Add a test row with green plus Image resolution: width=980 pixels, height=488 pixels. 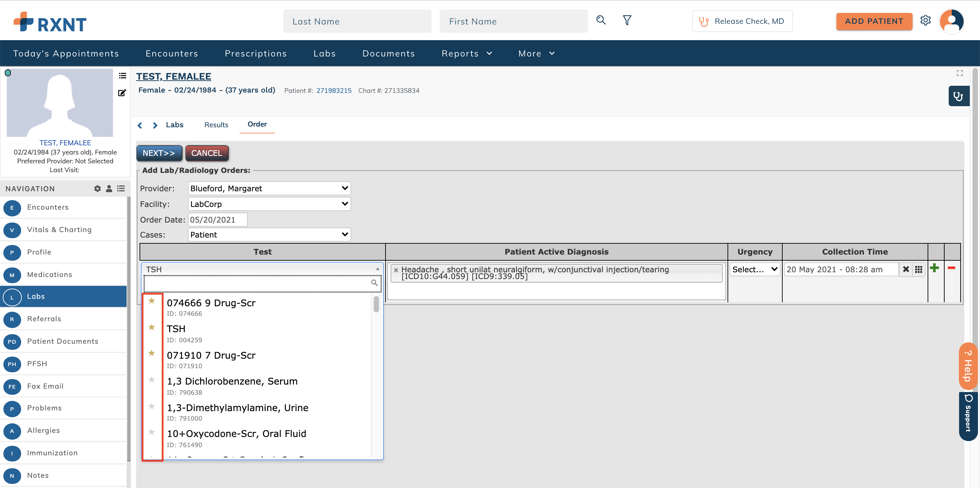tap(934, 268)
